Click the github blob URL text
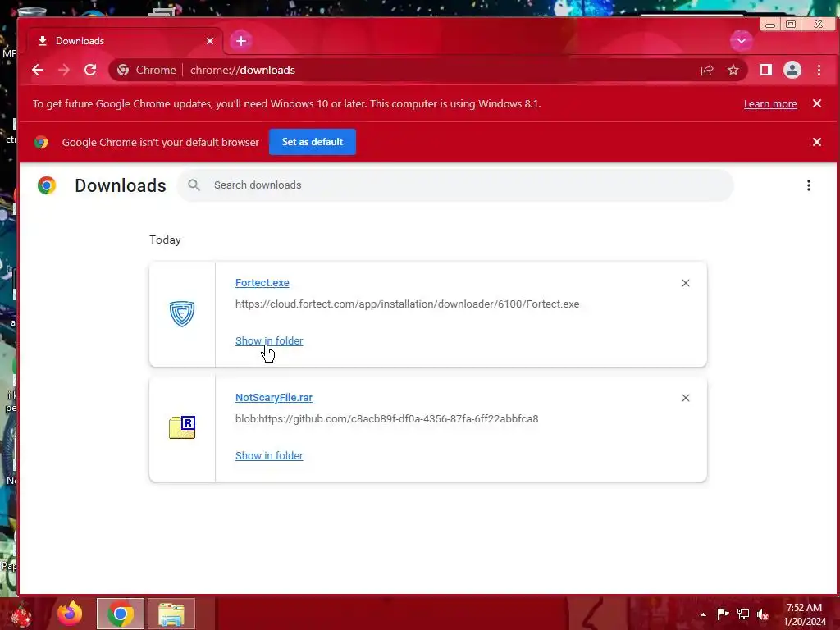This screenshot has height=630, width=840. [x=387, y=418]
